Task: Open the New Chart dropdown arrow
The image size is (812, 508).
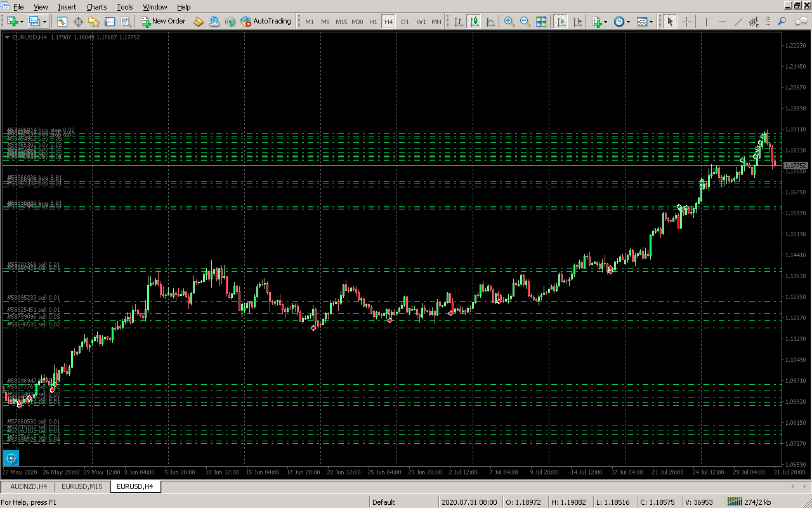Action: click(22, 22)
